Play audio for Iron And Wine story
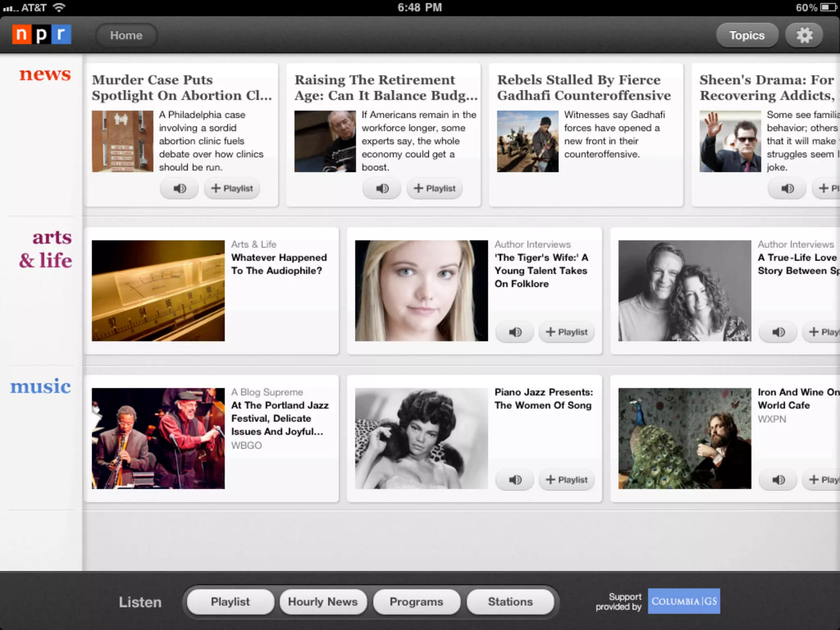 point(778,479)
